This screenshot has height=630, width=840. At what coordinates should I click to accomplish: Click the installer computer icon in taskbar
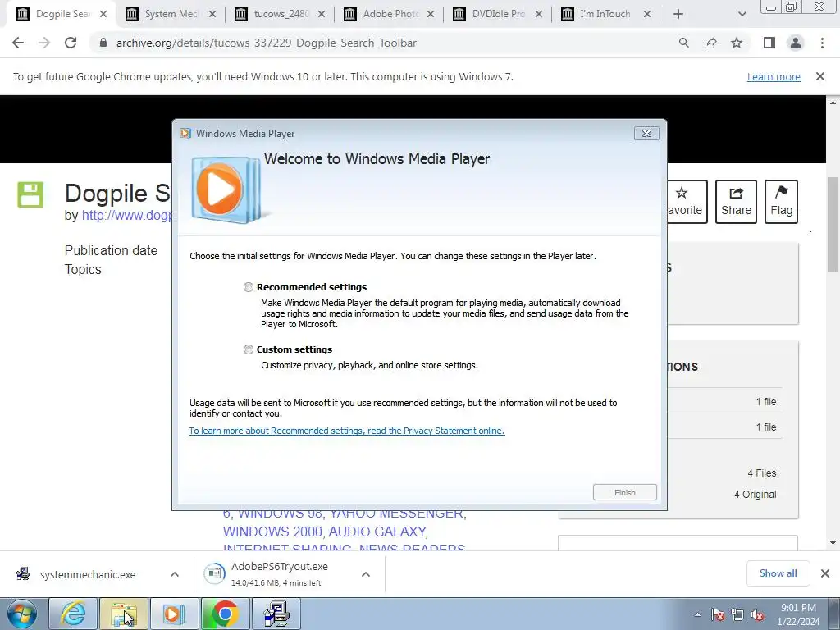click(276, 614)
